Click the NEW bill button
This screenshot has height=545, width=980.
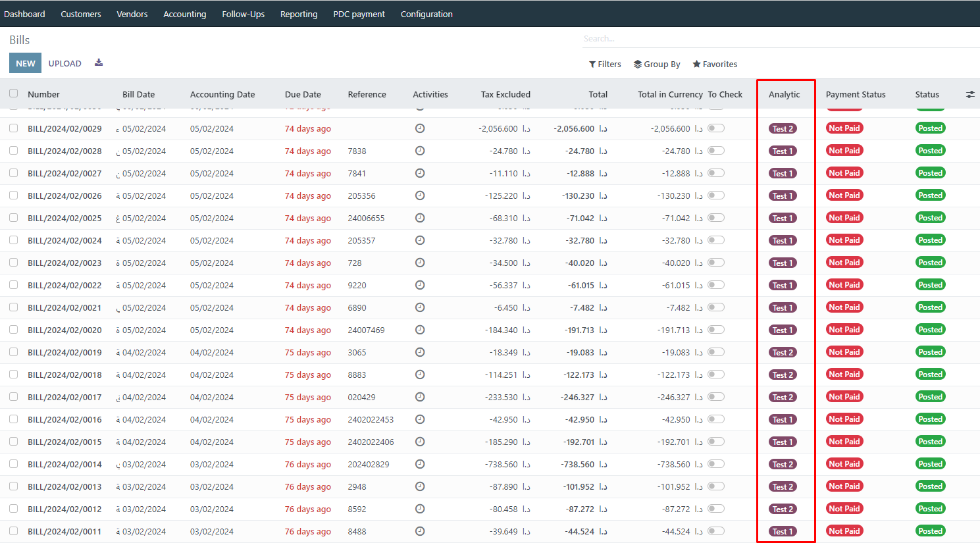coord(26,63)
